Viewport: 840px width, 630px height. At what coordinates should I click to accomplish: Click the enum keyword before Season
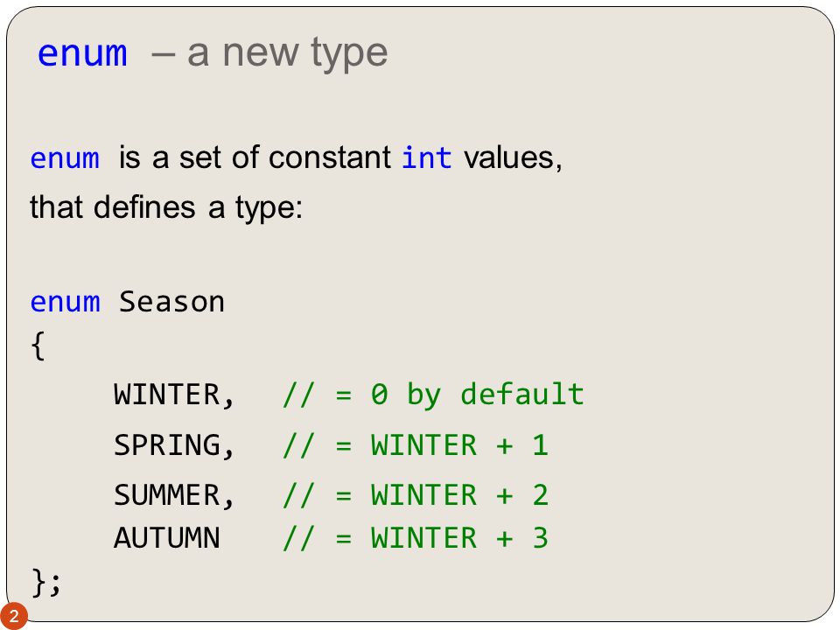(x=66, y=302)
